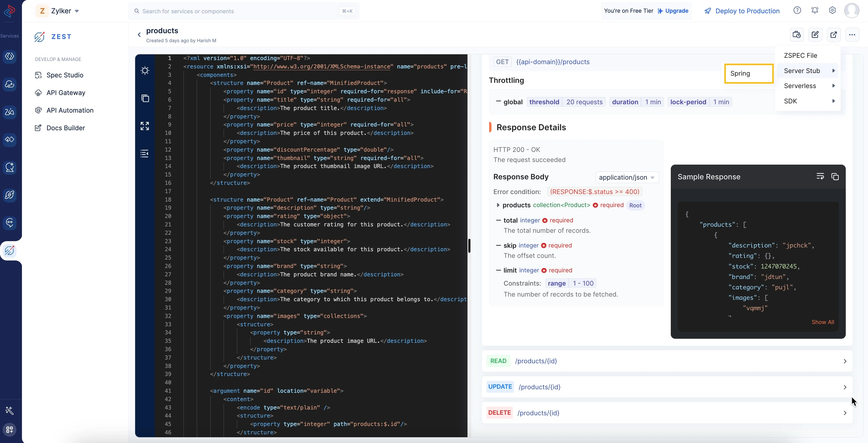Click the threshold 20 requests tag
Viewport: 868px width, 443px height.
pyautogui.click(x=566, y=102)
